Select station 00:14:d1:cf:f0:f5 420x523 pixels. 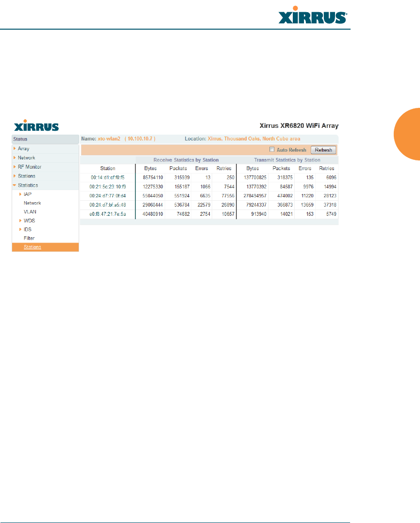108,177
